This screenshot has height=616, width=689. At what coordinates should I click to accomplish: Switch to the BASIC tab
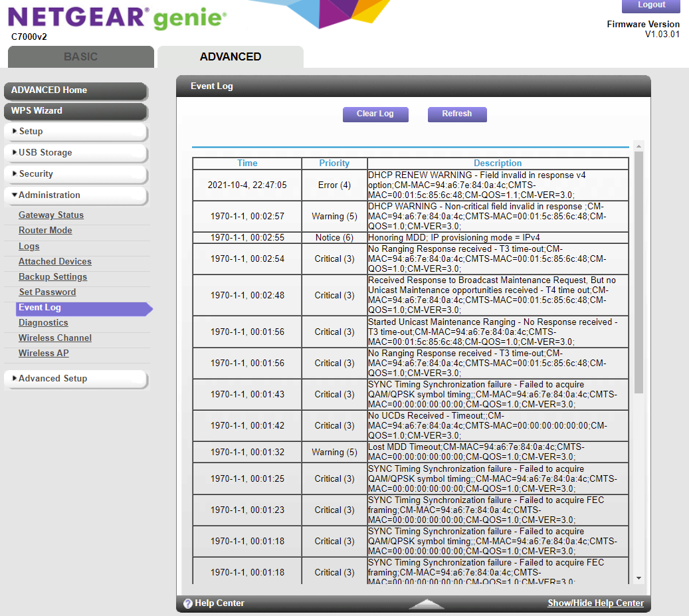click(x=80, y=56)
